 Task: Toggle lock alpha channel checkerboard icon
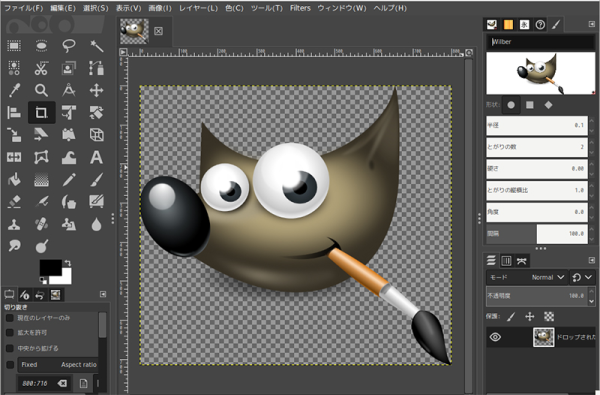(x=549, y=317)
